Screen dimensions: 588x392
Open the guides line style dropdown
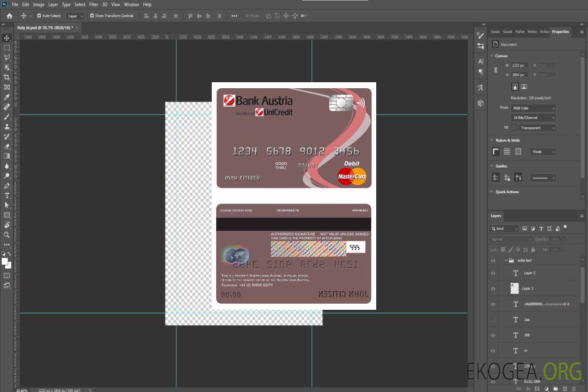[x=543, y=178]
